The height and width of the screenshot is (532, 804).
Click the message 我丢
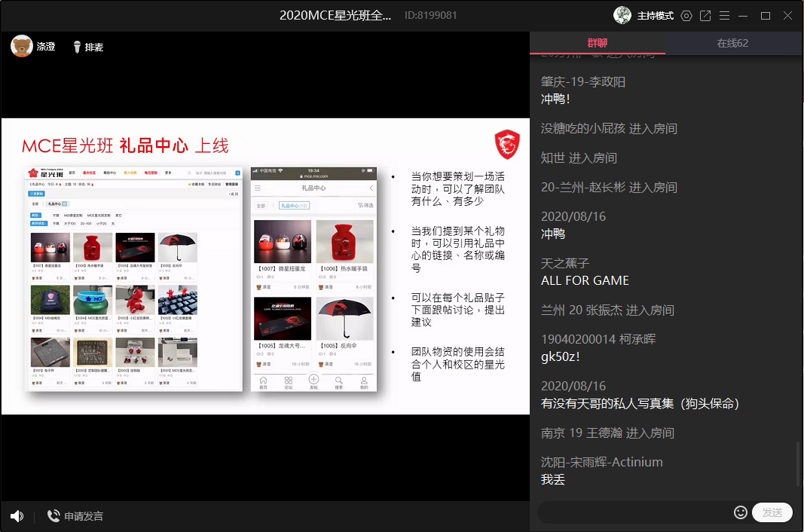pos(553,480)
